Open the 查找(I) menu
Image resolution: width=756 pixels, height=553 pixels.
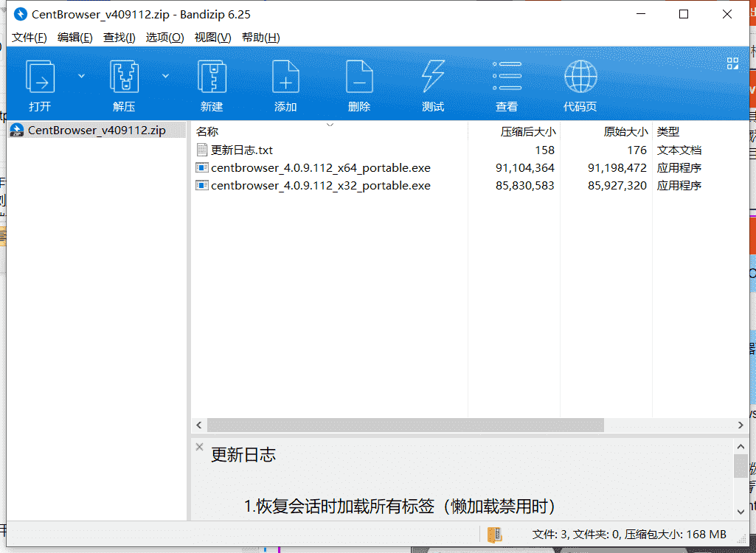coord(119,38)
